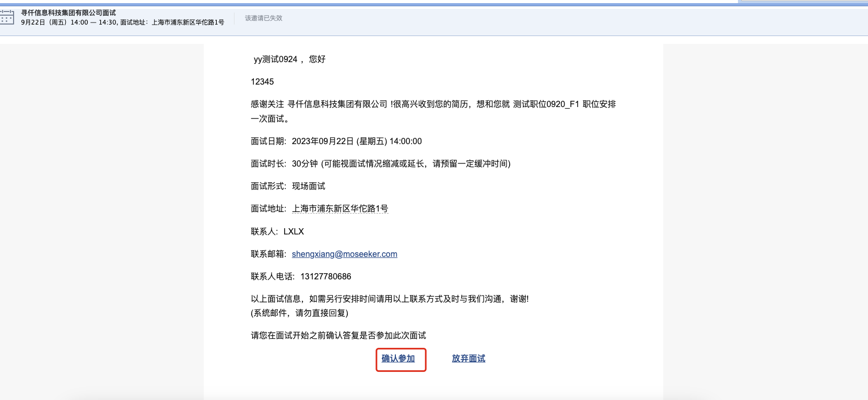Click the greeting line yy测试0924，您好
Screen dimensions: 868x400
[x=289, y=59]
